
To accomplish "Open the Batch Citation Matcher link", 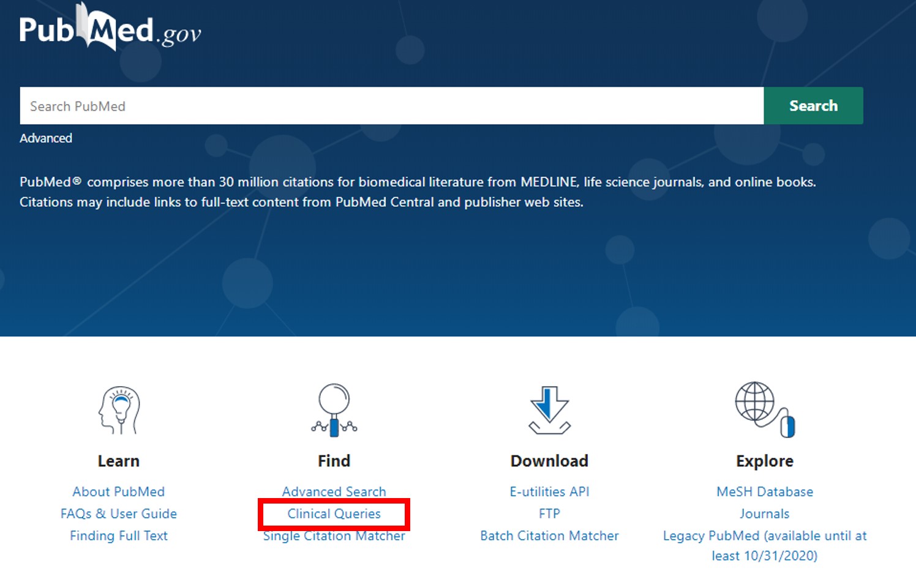I will click(549, 535).
